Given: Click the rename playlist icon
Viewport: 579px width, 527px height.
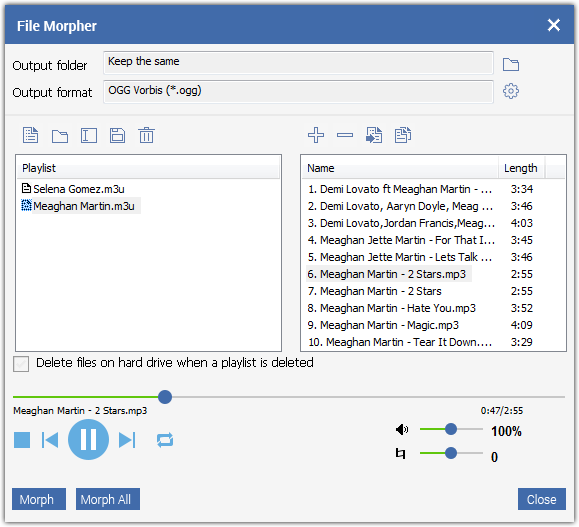Looking at the screenshot, I should [89, 136].
